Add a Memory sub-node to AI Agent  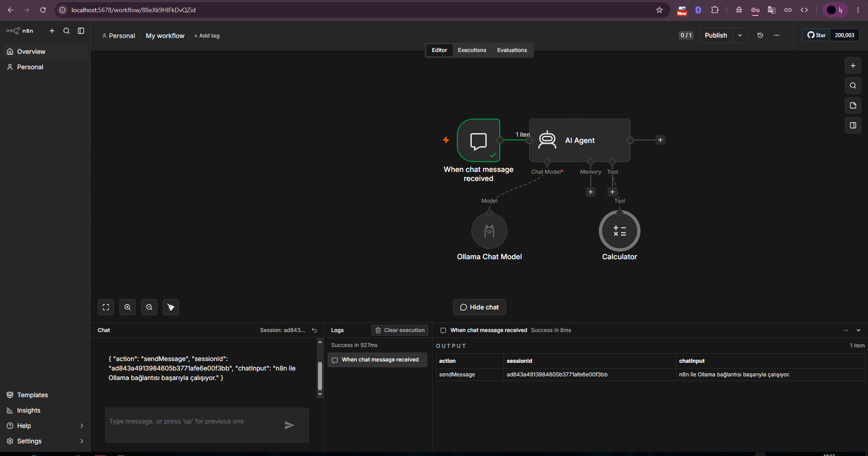point(591,192)
